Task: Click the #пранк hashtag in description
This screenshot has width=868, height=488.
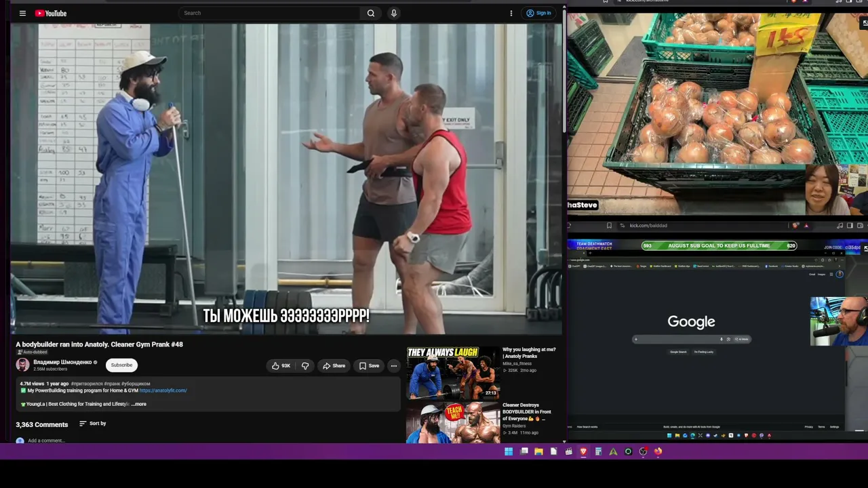Action: coord(111,384)
